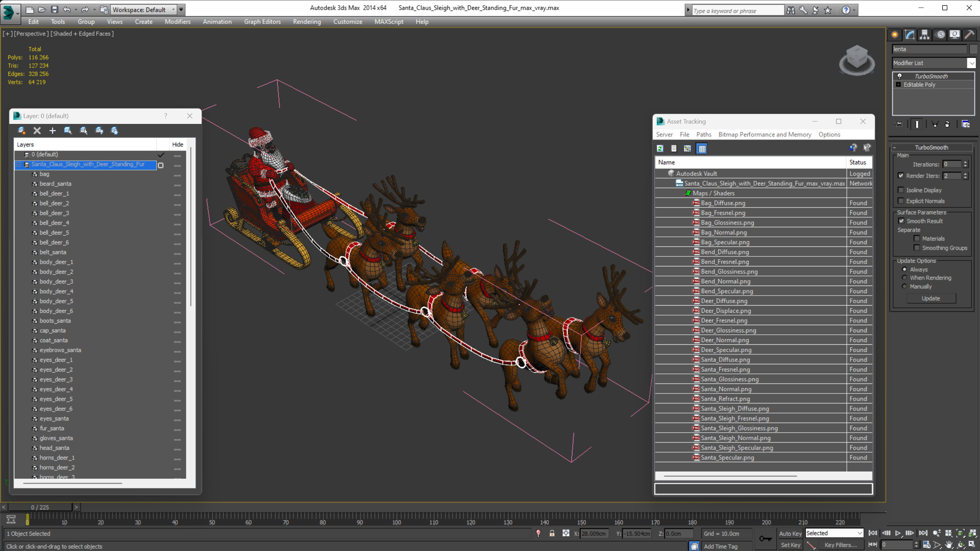The image size is (980, 551).
Task: Open Bitmap Performance and Memory menu
Action: point(765,134)
